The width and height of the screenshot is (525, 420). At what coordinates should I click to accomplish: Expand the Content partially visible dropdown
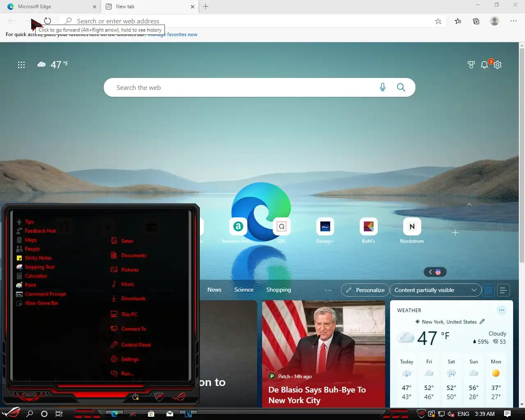tap(435, 290)
